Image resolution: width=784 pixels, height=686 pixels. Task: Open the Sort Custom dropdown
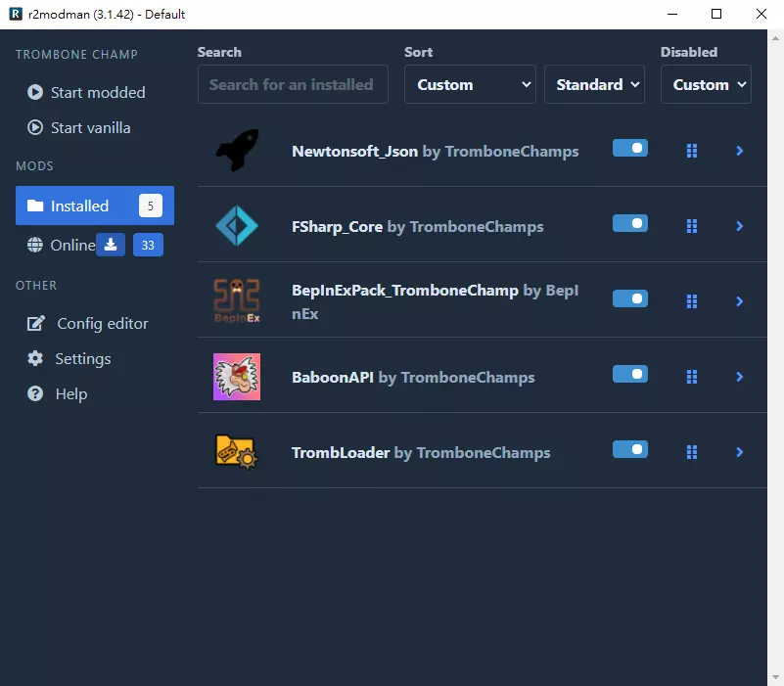470,84
